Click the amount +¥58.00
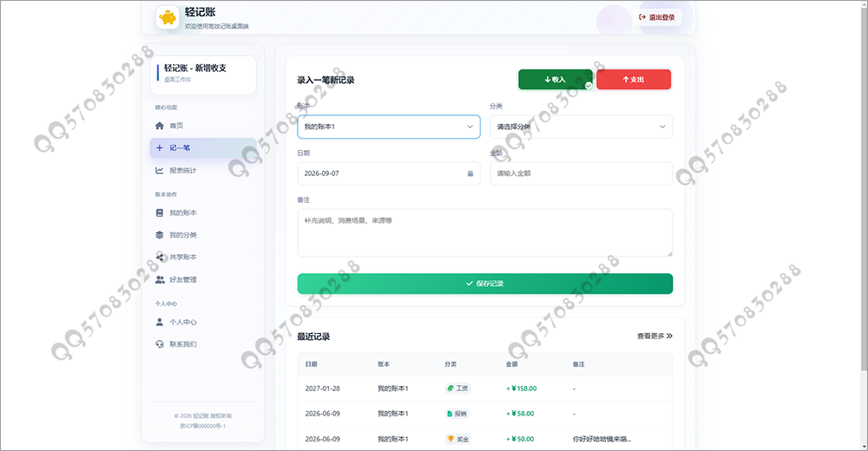Image resolution: width=868 pixels, height=451 pixels. 520,414
